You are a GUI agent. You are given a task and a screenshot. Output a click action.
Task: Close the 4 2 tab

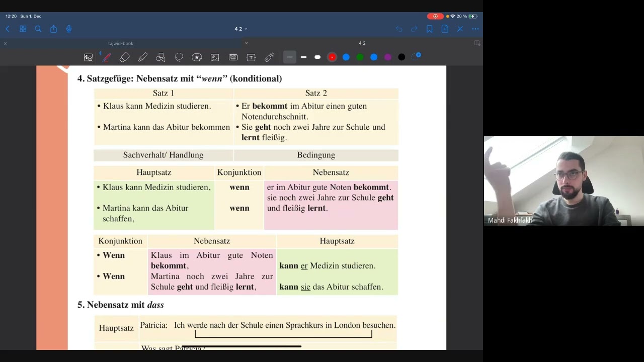[x=247, y=43]
